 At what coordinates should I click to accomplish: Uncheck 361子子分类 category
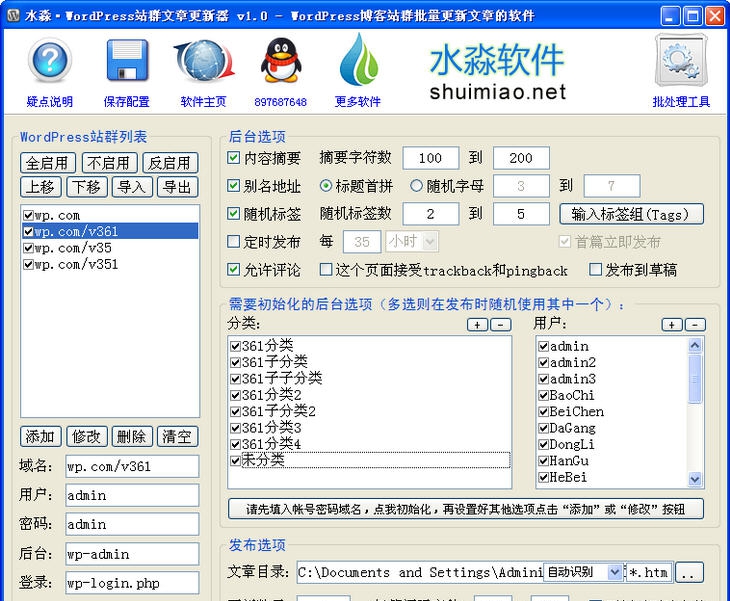[235, 378]
